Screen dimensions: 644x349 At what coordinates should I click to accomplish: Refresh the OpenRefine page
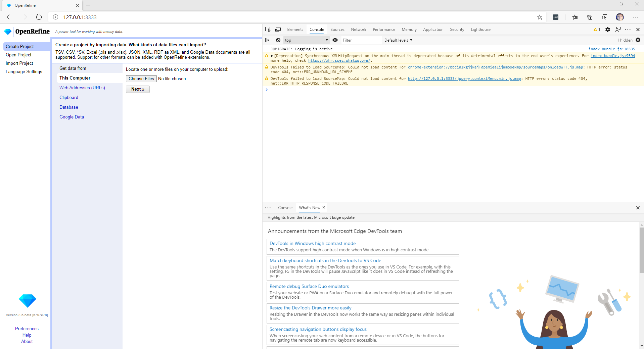point(39,17)
